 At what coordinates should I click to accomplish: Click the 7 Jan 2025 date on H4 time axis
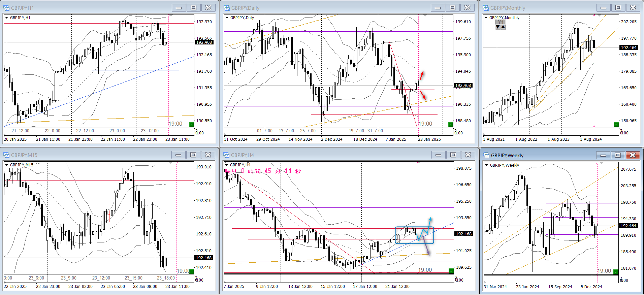coord(234,286)
